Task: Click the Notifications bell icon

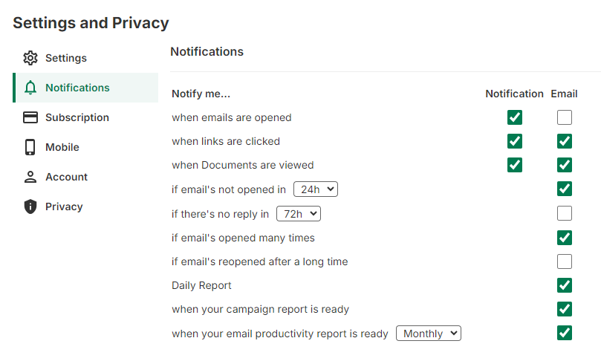Action: (30, 88)
